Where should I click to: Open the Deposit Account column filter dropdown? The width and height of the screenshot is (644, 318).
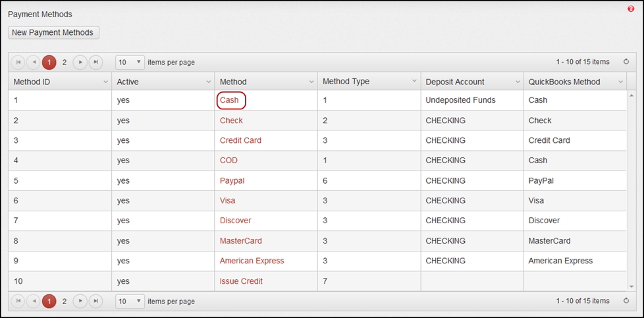518,82
